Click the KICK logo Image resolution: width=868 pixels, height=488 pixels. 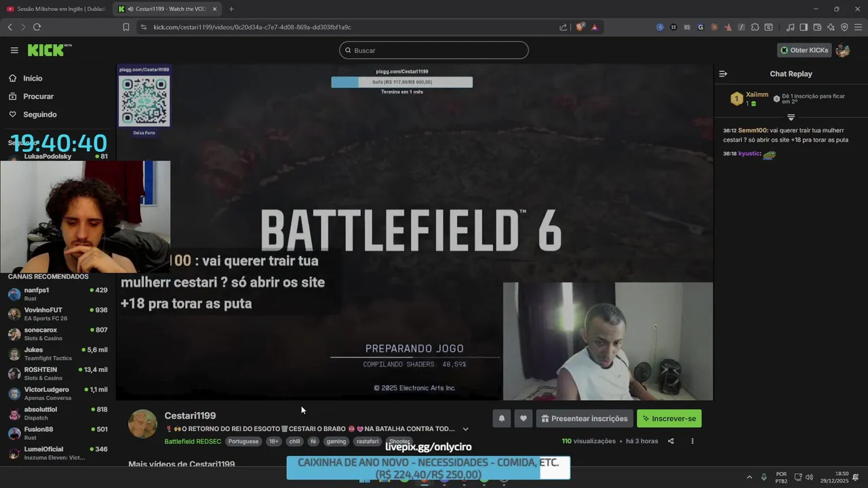pos(49,50)
